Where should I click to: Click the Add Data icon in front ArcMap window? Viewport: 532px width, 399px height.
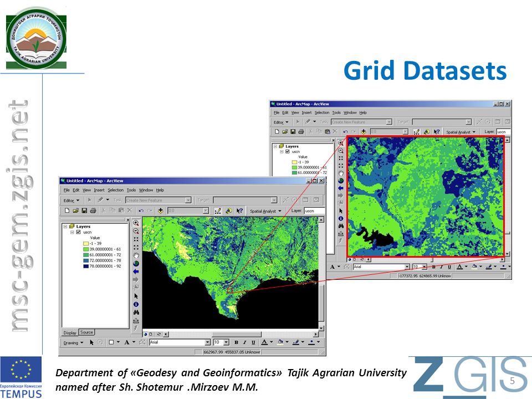tap(161, 211)
